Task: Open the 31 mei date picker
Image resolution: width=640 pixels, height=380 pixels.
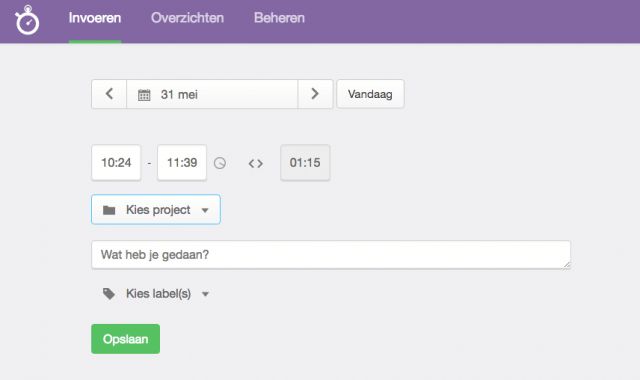Action: pos(212,94)
